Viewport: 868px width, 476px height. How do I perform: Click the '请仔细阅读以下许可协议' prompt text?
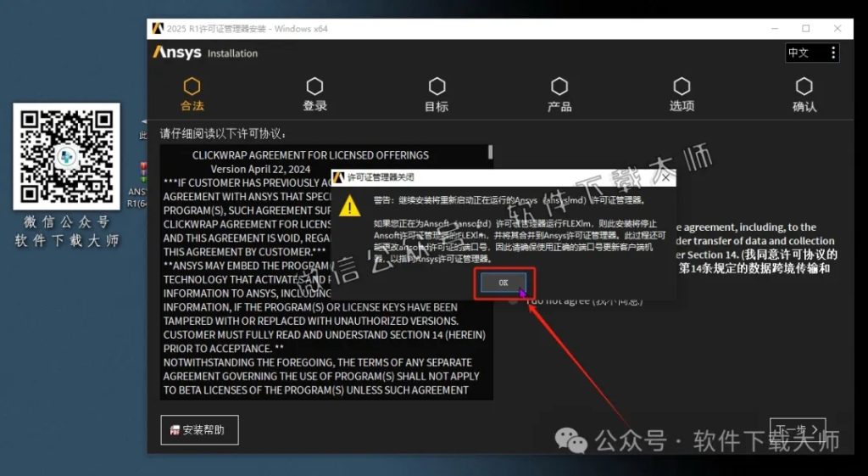point(224,133)
